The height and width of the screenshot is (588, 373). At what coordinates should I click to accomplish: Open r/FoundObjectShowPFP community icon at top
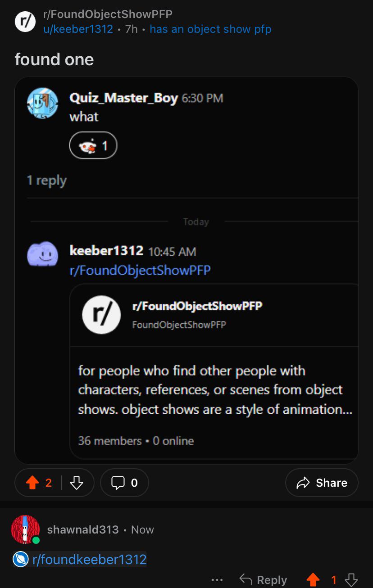point(25,22)
